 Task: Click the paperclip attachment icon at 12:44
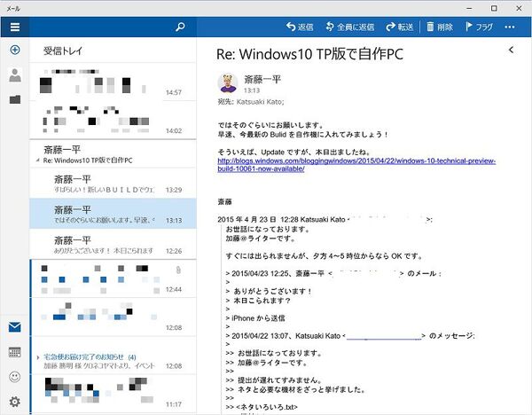tap(178, 270)
